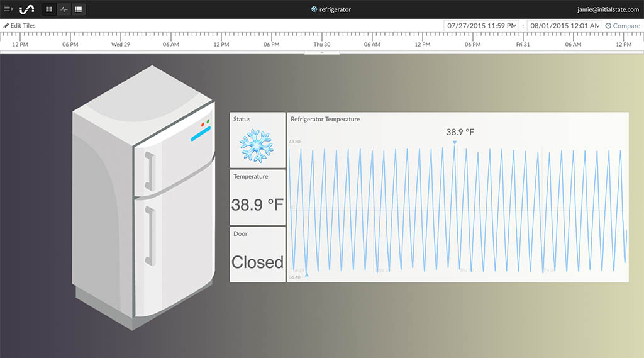Click the Compare button
This screenshot has width=644, height=358.
coord(622,26)
